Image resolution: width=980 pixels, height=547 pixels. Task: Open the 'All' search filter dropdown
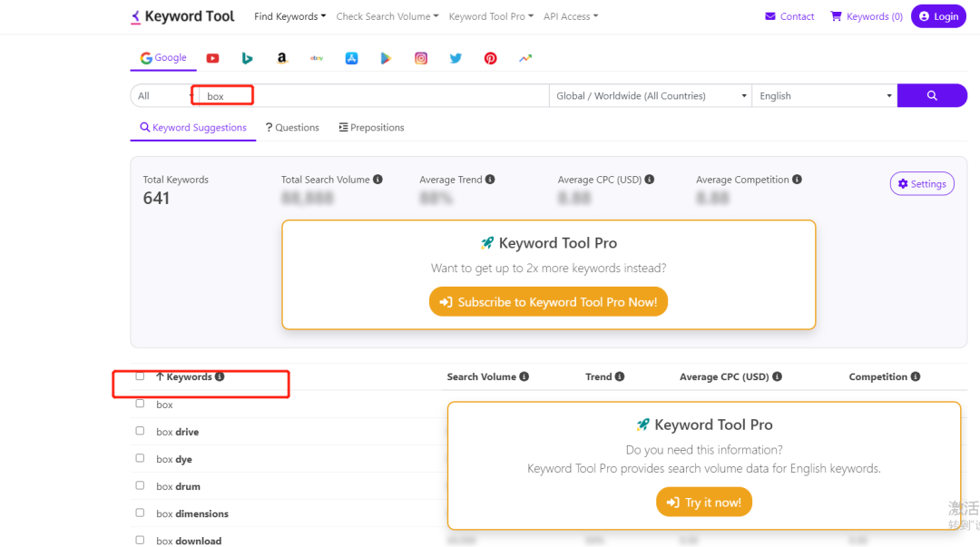(163, 95)
